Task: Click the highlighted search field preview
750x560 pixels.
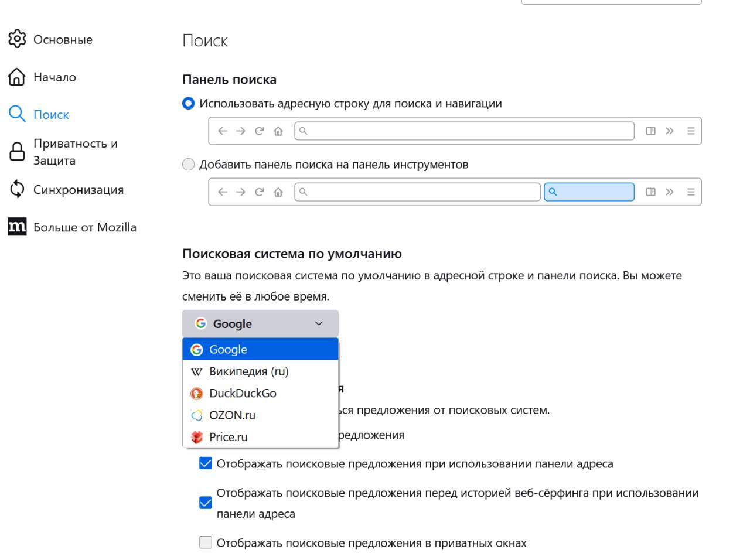Action: (x=589, y=192)
